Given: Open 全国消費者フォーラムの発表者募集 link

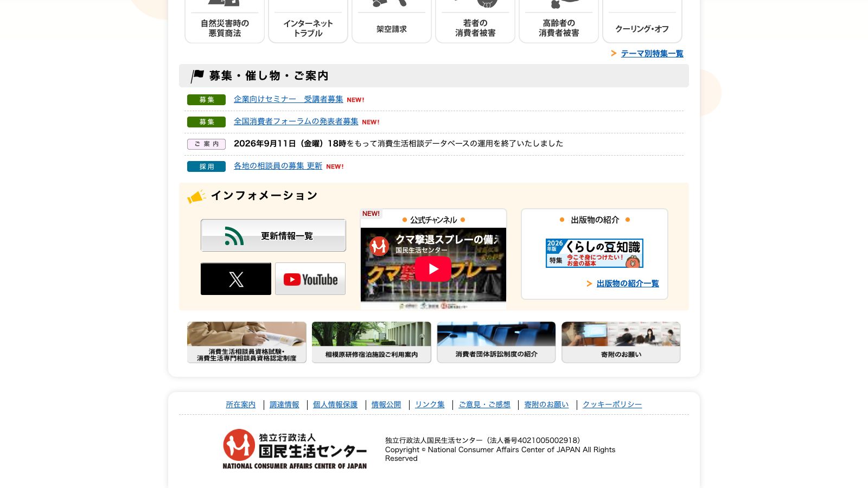Looking at the screenshot, I should point(296,121).
